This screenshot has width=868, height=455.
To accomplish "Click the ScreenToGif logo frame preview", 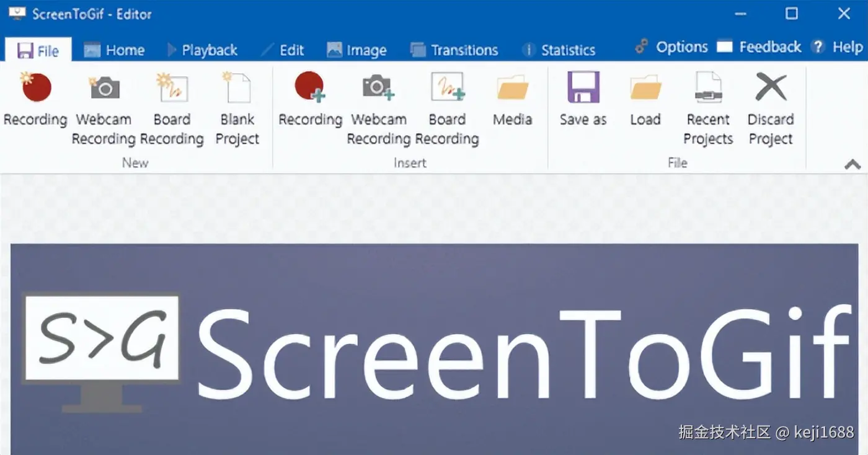I will 434,349.
